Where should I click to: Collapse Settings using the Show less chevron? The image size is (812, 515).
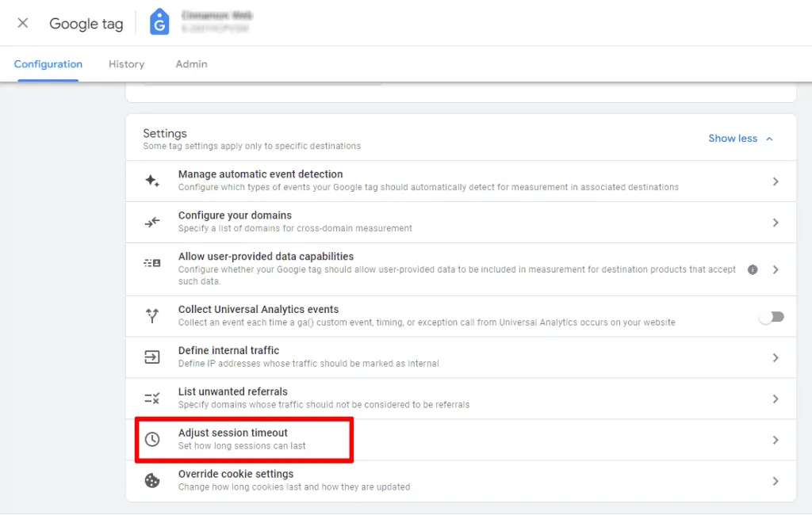768,138
